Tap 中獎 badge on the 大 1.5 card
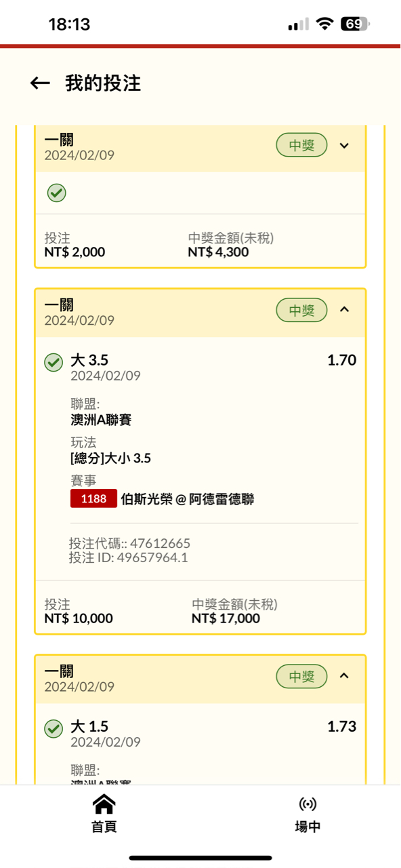Image resolution: width=401 pixels, height=868 pixels. 301,676
